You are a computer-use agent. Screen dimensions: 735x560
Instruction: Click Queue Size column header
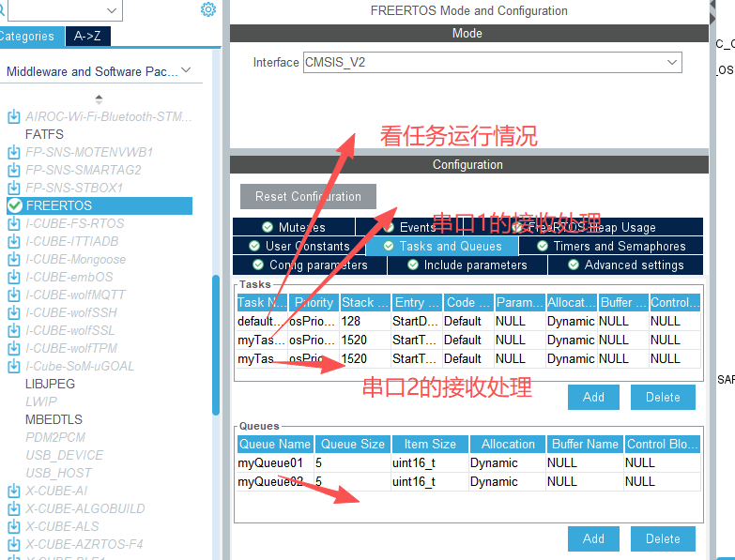tap(353, 444)
